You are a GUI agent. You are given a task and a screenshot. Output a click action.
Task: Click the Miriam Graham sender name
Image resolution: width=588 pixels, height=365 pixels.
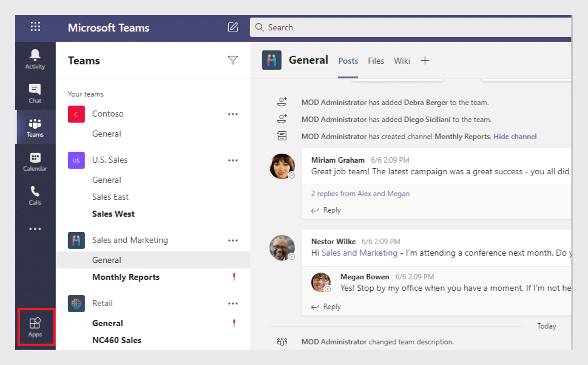tap(337, 160)
